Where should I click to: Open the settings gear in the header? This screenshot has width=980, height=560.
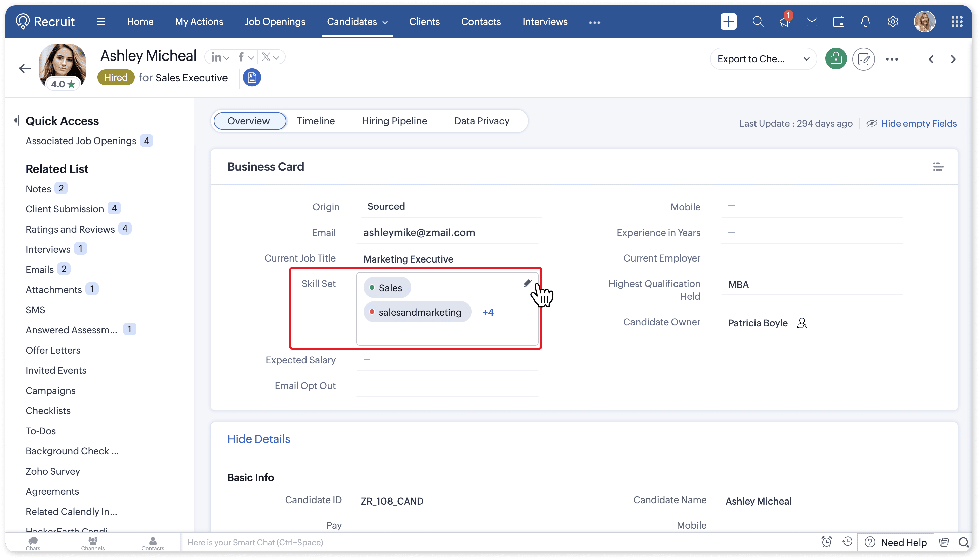[893, 22]
